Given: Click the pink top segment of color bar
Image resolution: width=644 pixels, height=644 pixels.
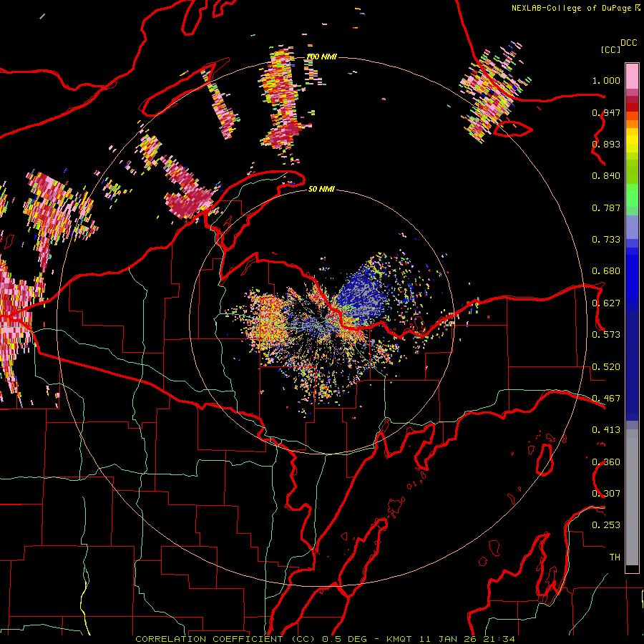Looking at the screenshot, I should tap(632, 76).
